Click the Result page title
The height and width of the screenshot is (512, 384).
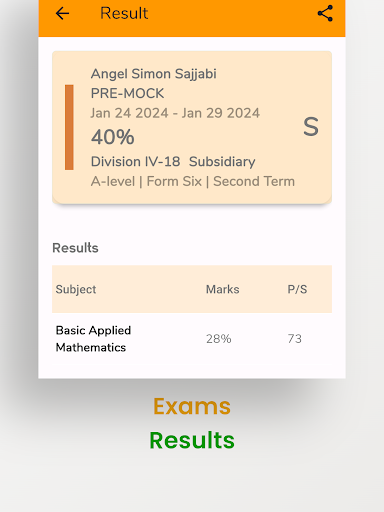tap(124, 13)
